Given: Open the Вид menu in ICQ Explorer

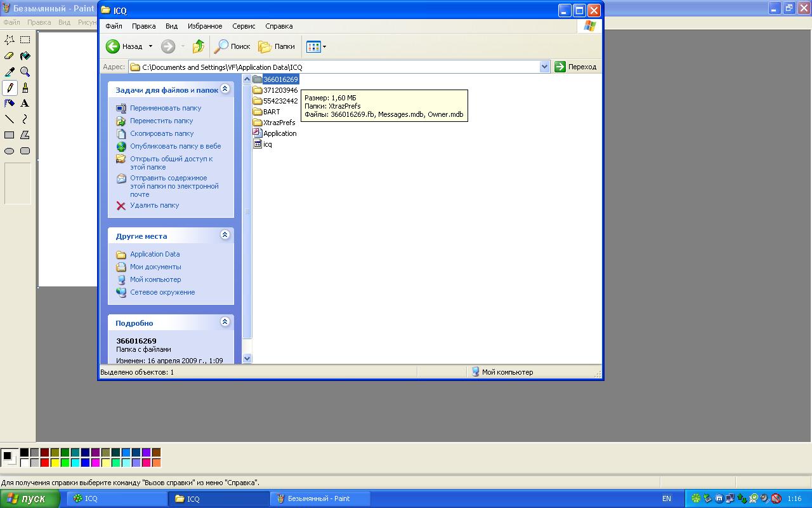Looking at the screenshot, I should click(x=171, y=26).
